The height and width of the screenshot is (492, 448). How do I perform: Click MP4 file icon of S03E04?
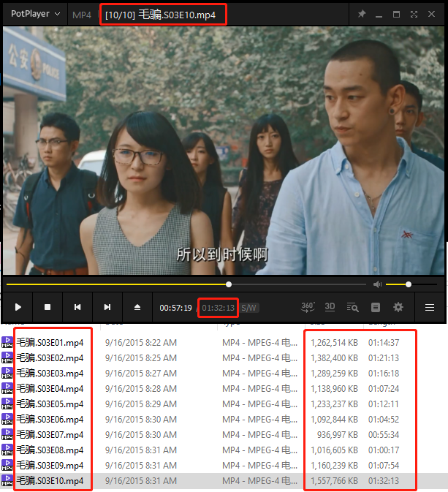[x=7, y=388]
